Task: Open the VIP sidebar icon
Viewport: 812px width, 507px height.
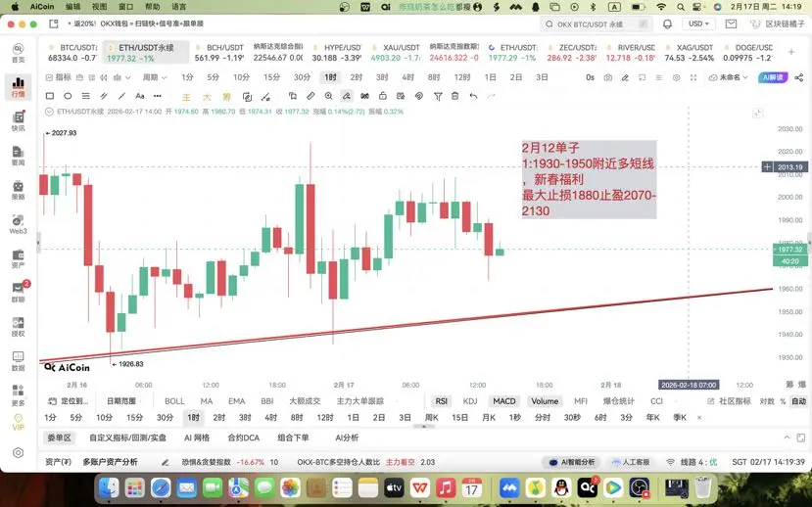Action: click(19, 422)
